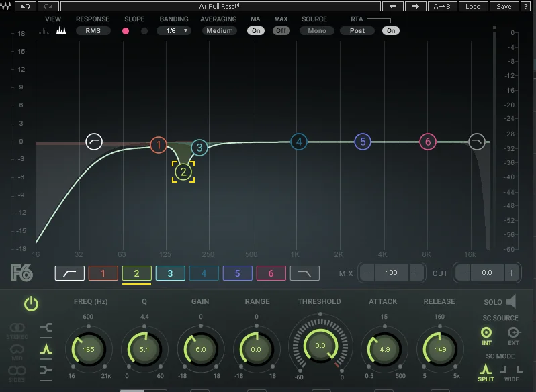
Task: Click the RANGE knob showing 0.0
Action: [256, 349]
